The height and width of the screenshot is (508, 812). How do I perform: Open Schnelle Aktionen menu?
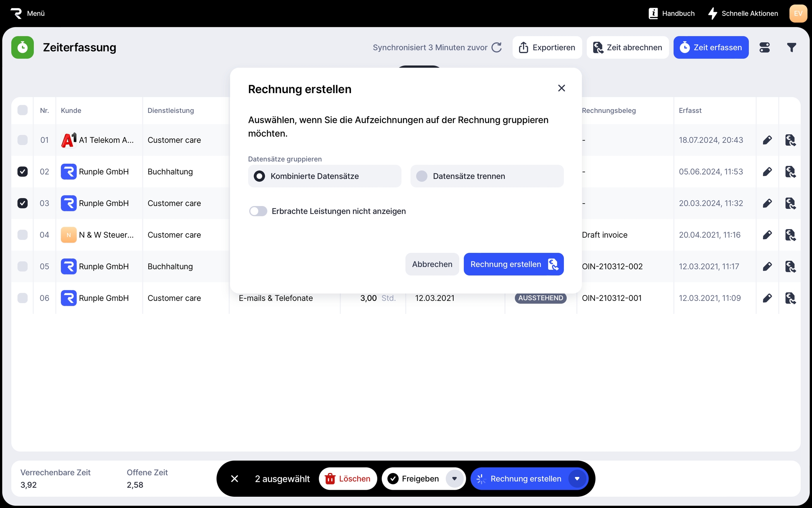point(743,13)
